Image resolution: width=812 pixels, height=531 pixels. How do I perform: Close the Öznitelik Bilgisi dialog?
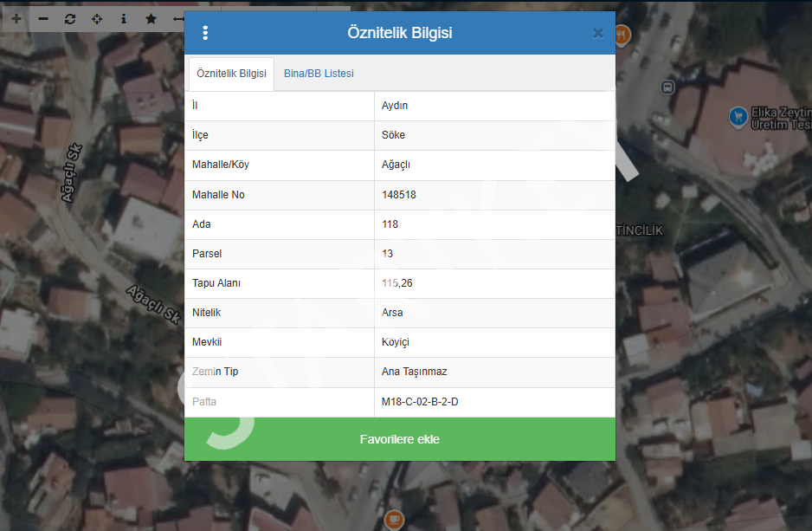click(x=598, y=33)
